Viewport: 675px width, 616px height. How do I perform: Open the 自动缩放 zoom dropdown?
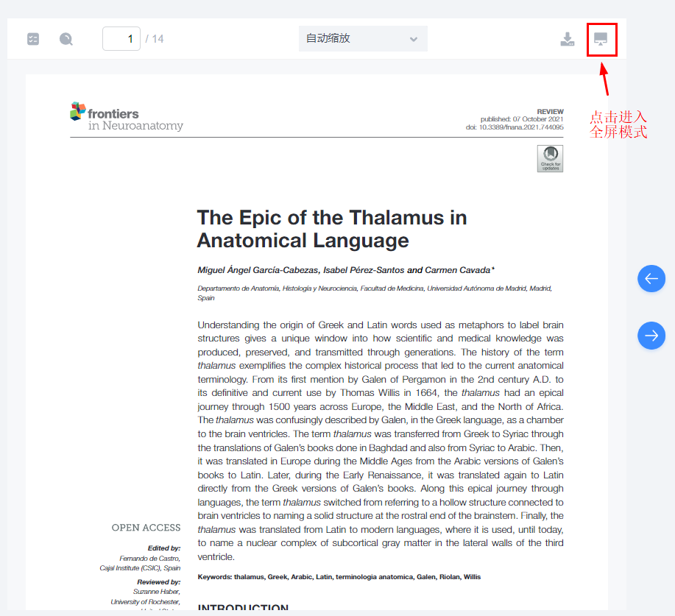363,39
